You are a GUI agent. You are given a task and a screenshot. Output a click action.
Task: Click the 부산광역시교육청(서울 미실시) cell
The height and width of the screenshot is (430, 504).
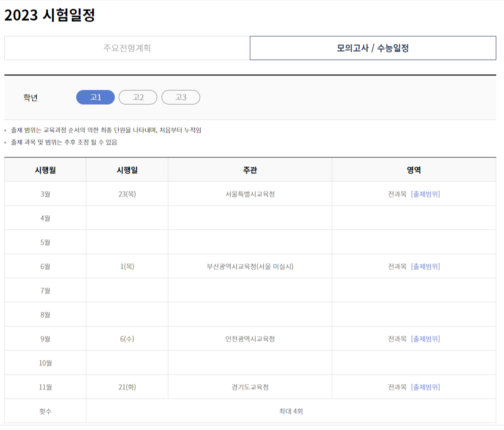[250, 266]
